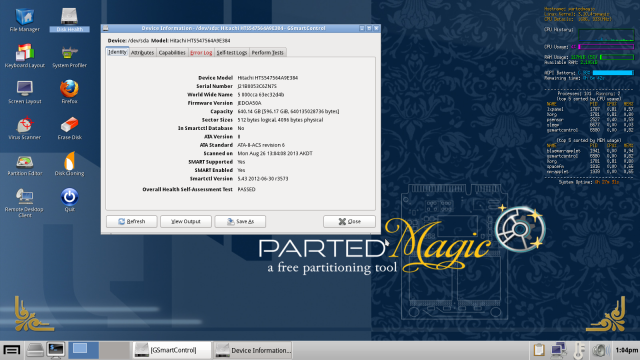Launch the Partition Editor icon
The height and width of the screenshot is (360, 640).
point(24,162)
